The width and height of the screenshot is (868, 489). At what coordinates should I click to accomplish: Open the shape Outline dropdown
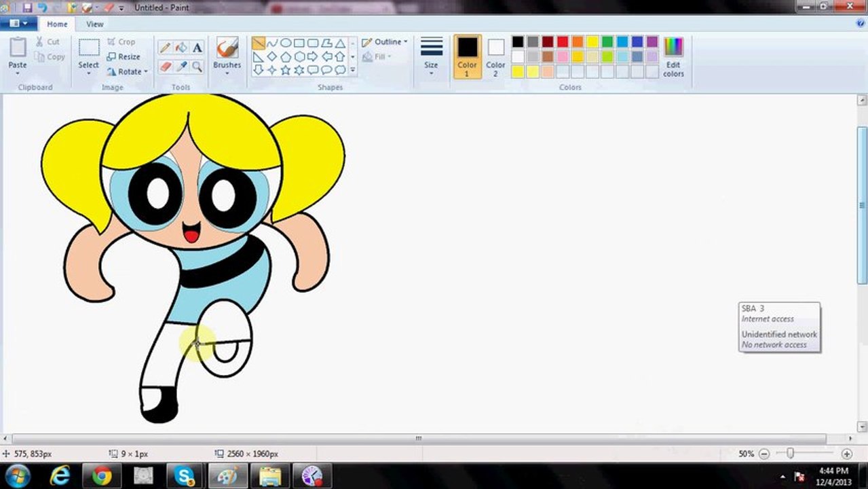[x=385, y=42]
